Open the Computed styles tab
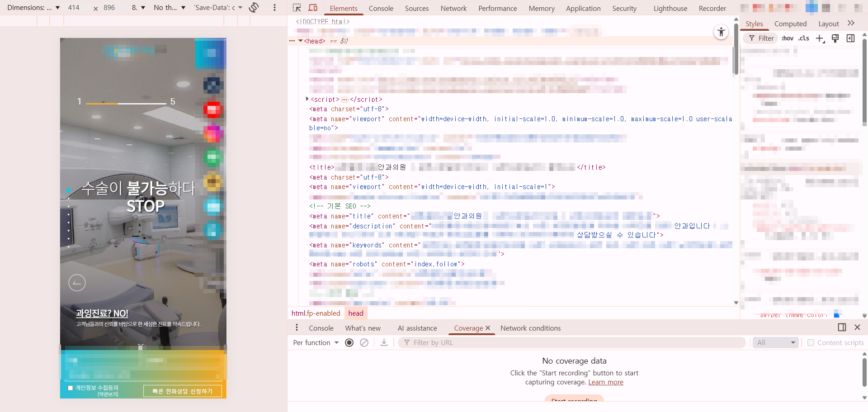The width and height of the screenshot is (868, 412). [790, 24]
